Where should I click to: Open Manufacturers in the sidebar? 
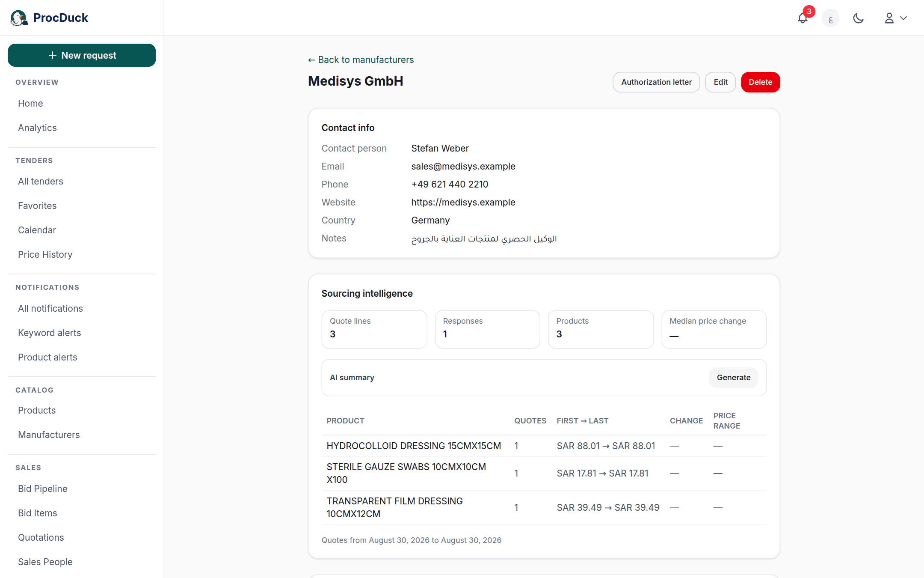click(49, 435)
